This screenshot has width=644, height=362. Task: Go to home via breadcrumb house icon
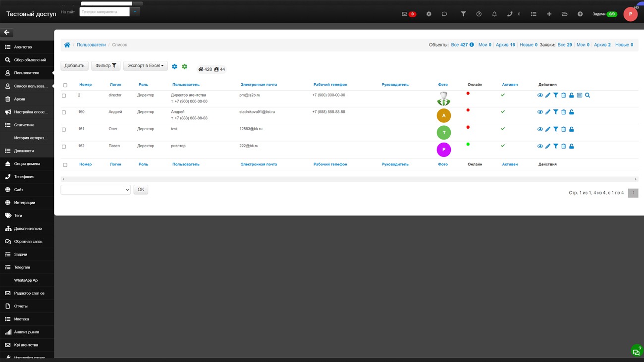(x=67, y=45)
